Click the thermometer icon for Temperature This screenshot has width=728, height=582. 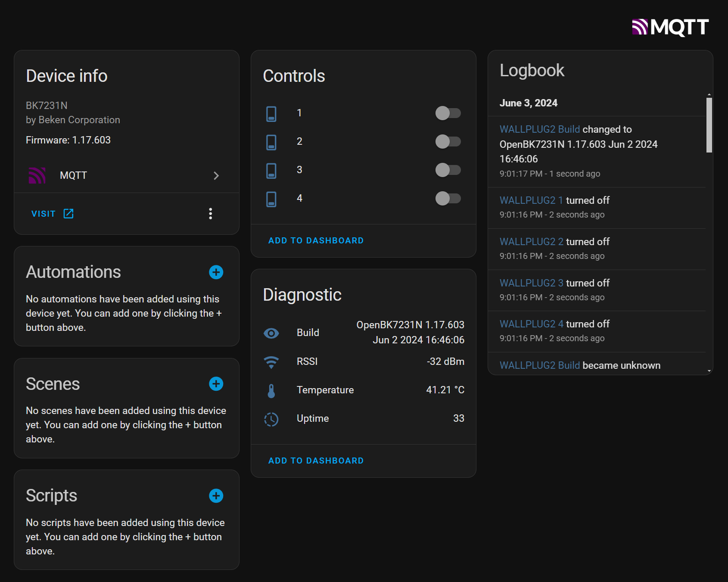pos(271,391)
